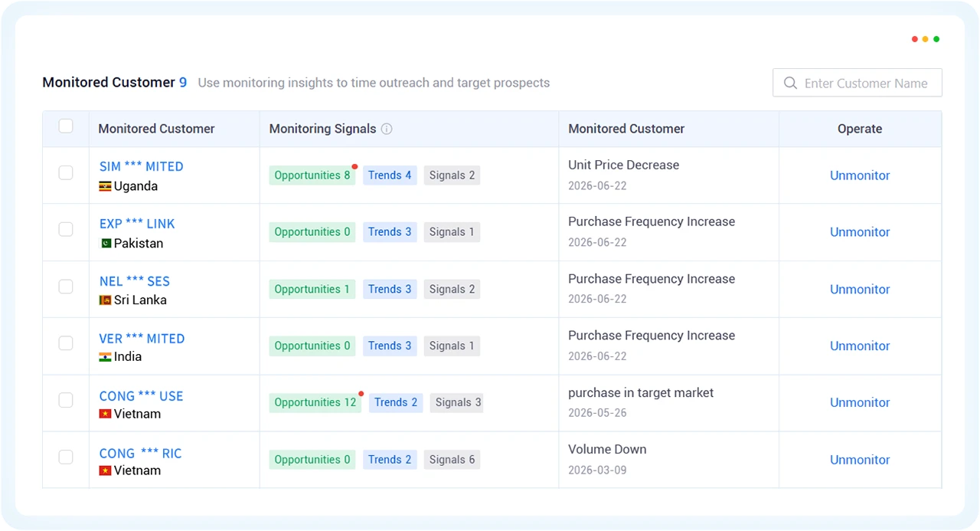Check the NEL *** SES row checkbox

click(66, 287)
